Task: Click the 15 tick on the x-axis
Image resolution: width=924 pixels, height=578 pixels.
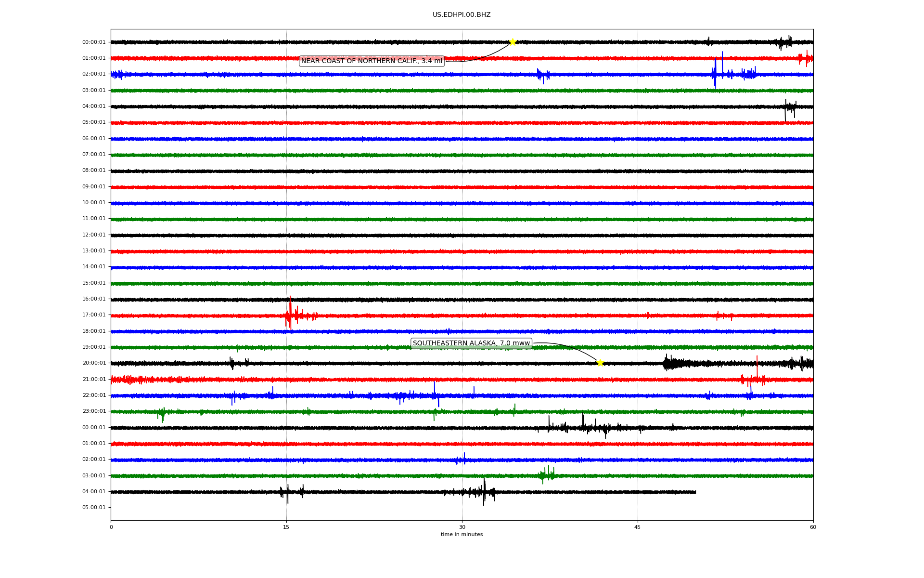Action: pyautogui.click(x=286, y=527)
